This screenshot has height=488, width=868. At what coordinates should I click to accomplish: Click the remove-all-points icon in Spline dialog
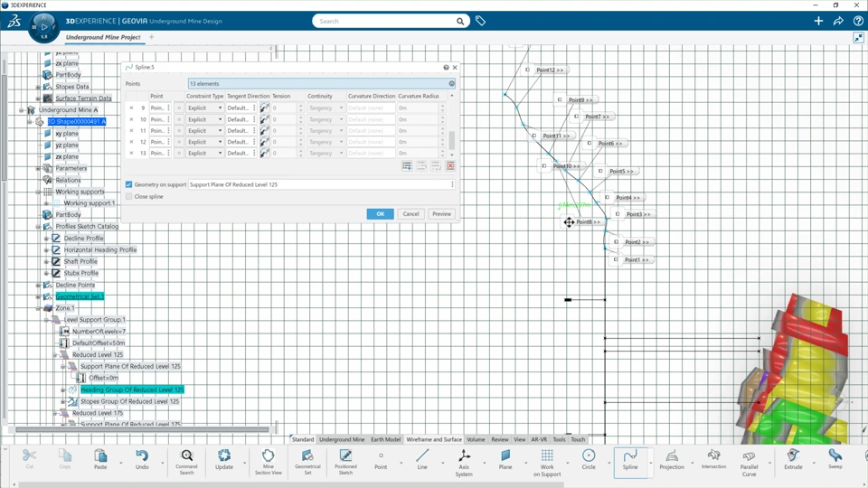click(450, 166)
